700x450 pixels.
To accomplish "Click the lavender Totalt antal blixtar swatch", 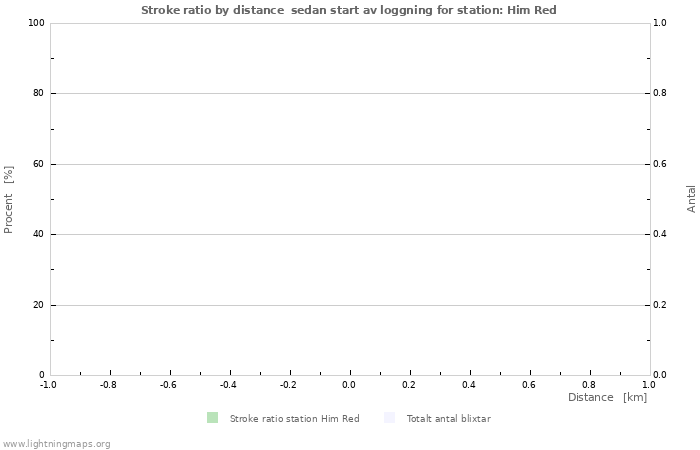I will (389, 418).
